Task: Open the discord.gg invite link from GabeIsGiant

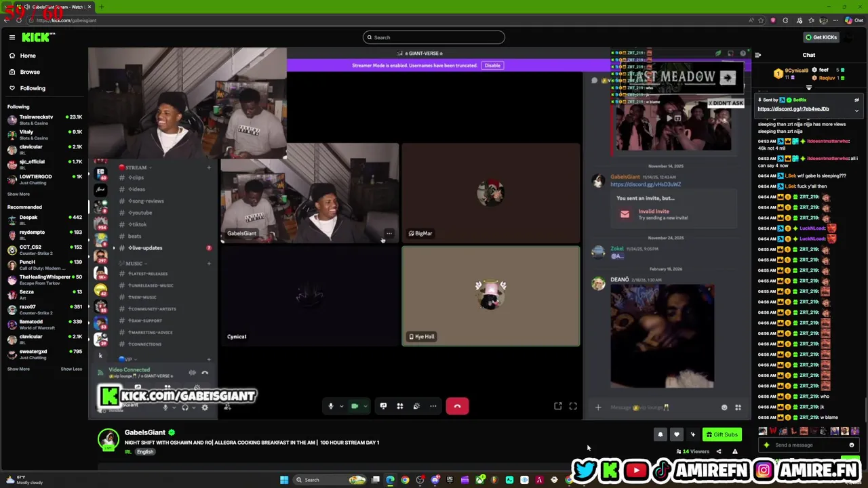Action: click(646, 184)
